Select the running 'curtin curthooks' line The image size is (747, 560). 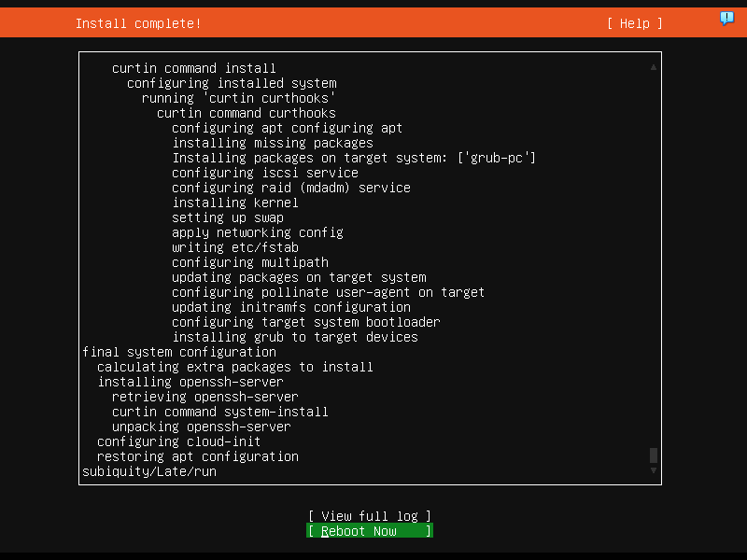(239, 98)
